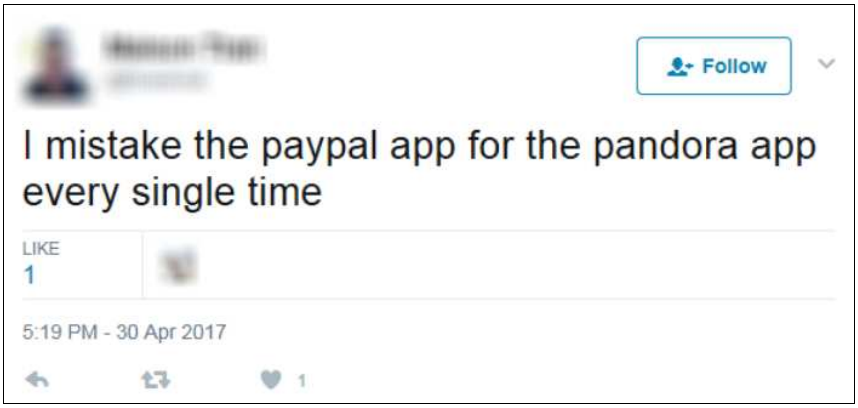This screenshot has width=858, height=408.
Task: Click the reply arrow icon below tweet
Action: (x=38, y=380)
